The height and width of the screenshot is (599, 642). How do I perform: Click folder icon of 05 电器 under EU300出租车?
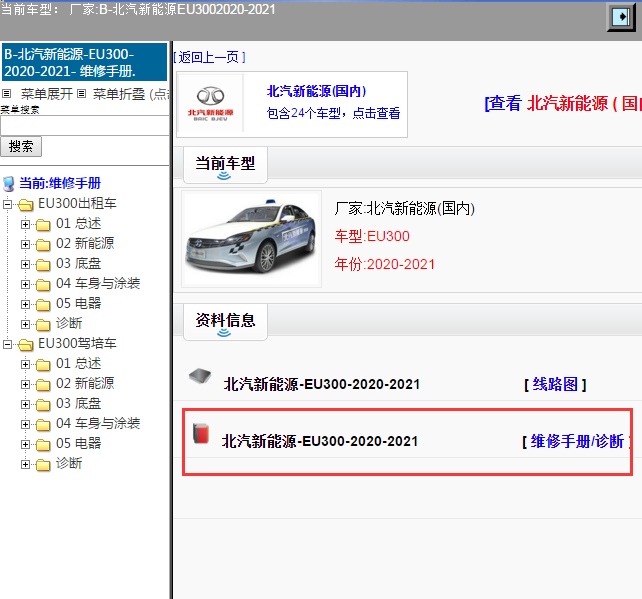(43, 304)
